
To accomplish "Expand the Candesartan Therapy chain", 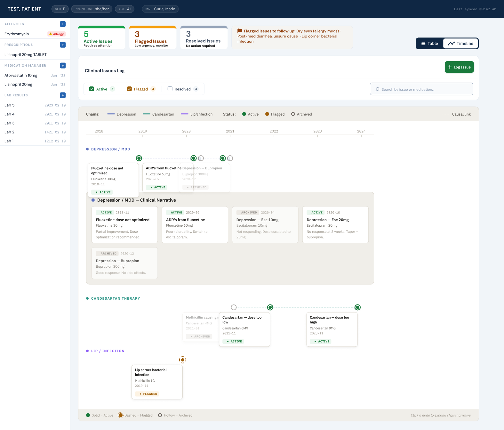I will (x=115, y=298).
